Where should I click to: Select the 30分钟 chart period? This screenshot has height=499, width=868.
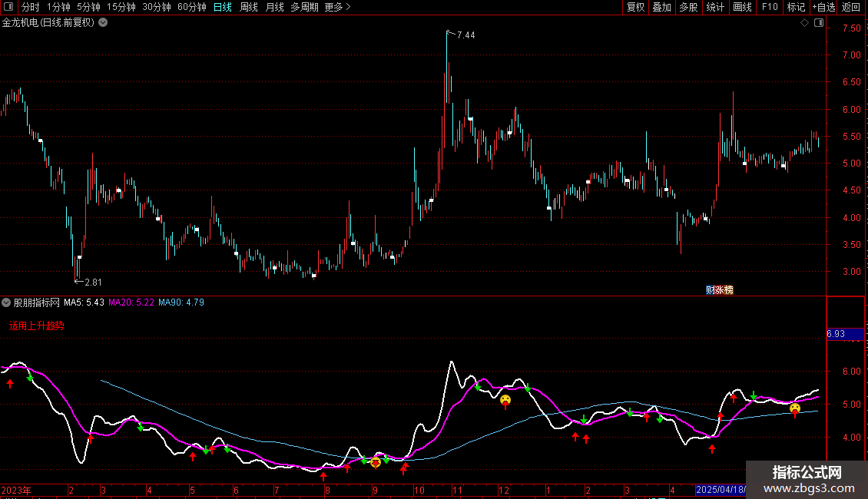tap(157, 7)
